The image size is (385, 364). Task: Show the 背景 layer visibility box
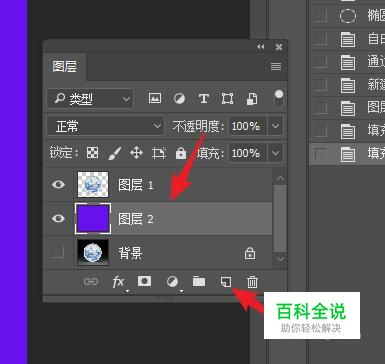coord(58,252)
